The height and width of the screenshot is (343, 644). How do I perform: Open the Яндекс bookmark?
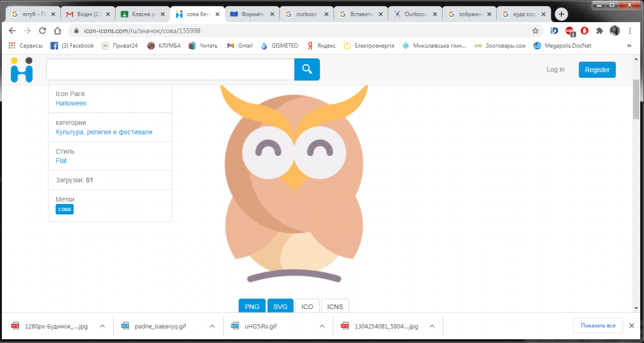pyautogui.click(x=321, y=45)
